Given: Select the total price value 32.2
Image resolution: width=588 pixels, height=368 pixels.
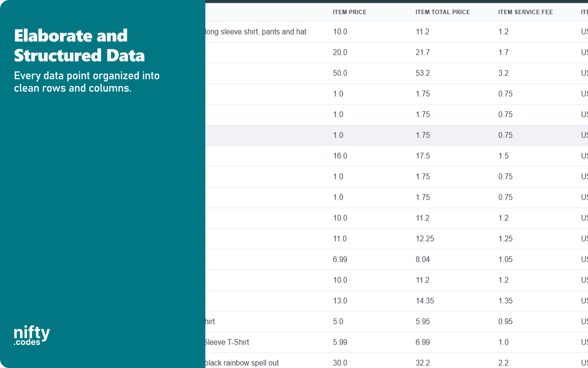Looking at the screenshot, I should (423, 363).
